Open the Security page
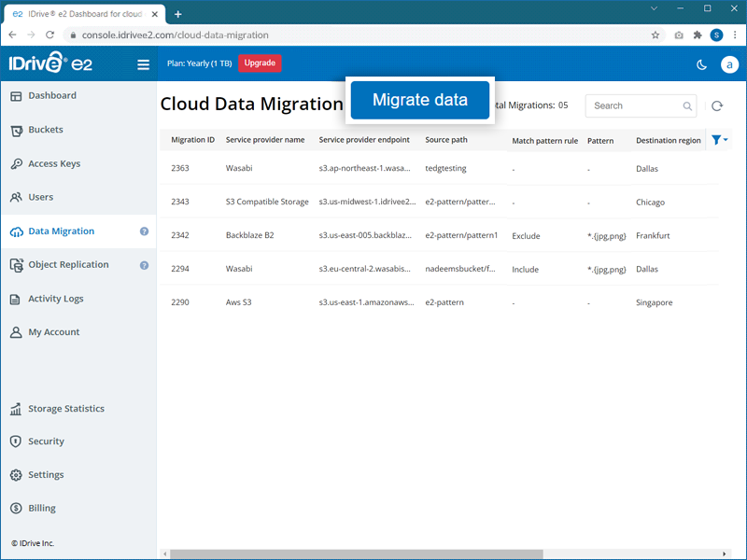747x560 pixels. tap(46, 441)
